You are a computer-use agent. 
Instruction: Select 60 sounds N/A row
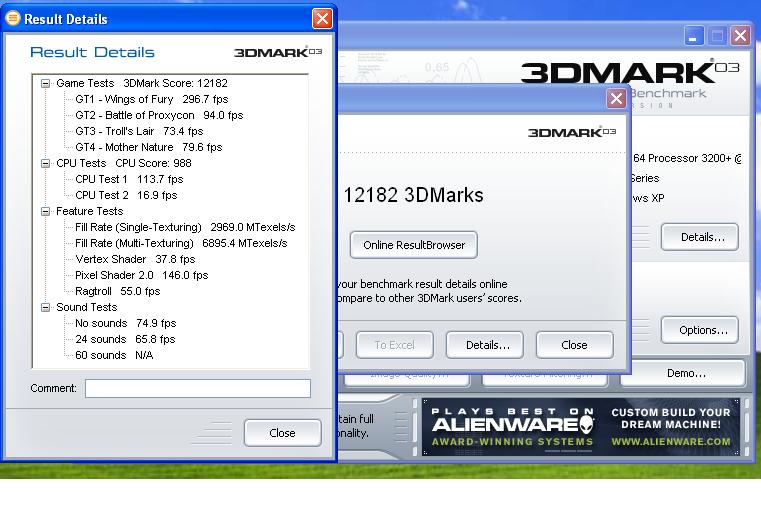[114, 356]
